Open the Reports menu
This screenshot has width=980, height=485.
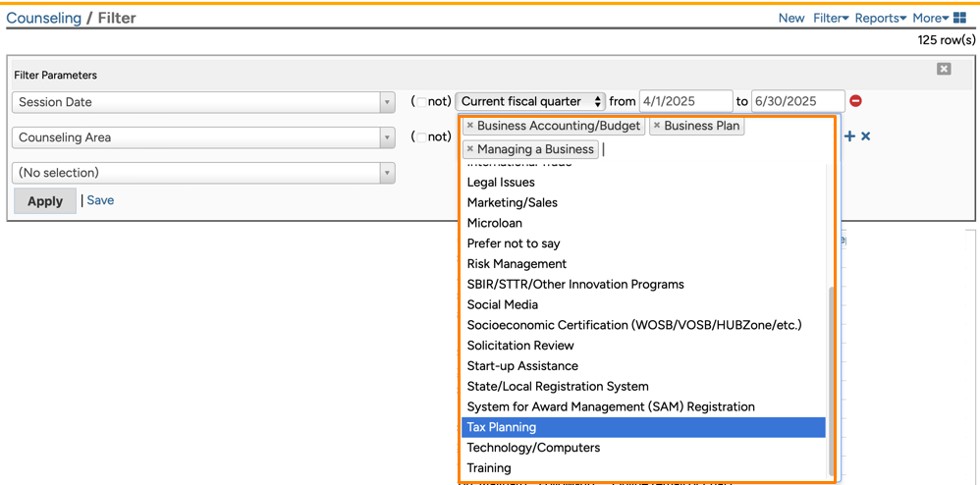[x=880, y=18]
